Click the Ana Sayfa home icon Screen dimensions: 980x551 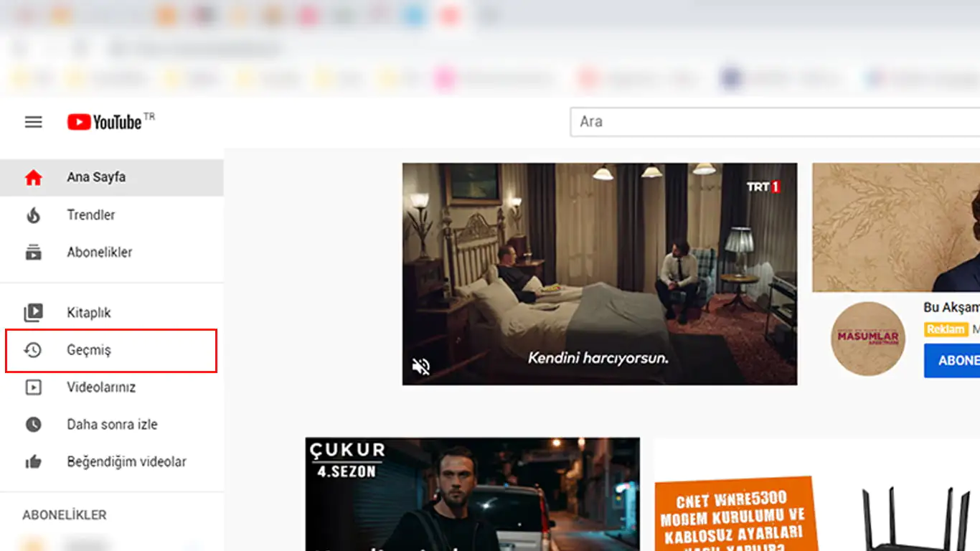[34, 178]
